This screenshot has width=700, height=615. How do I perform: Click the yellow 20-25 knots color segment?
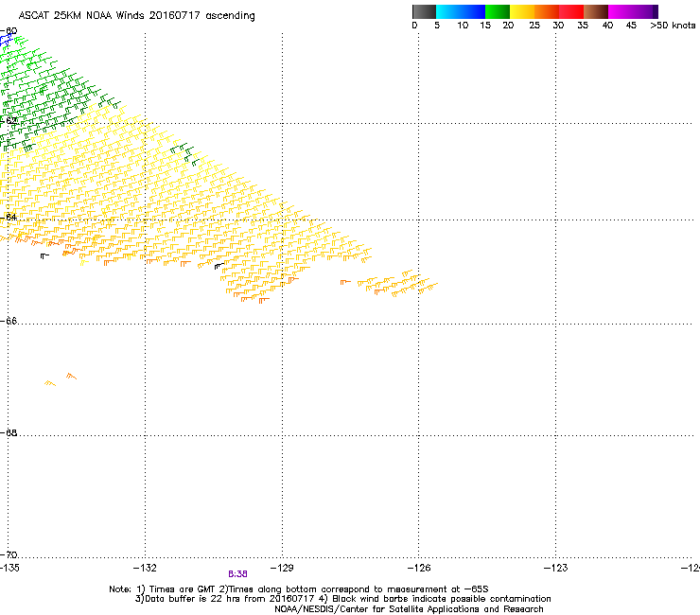pyautogui.click(x=522, y=11)
